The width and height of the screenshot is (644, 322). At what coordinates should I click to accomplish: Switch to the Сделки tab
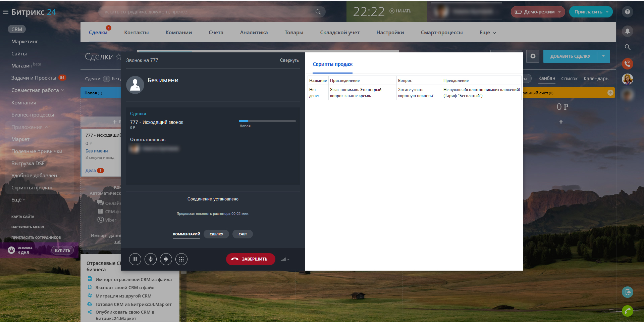click(x=98, y=33)
